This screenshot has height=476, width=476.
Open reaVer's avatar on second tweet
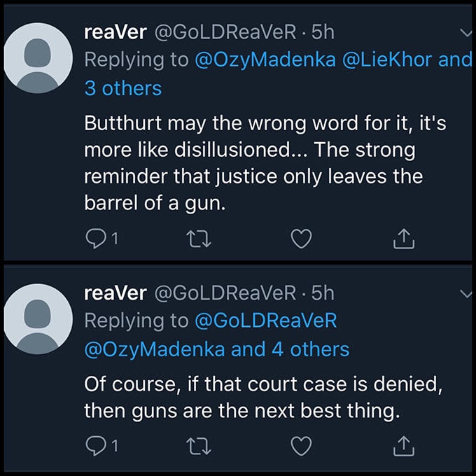tap(38, 319)
